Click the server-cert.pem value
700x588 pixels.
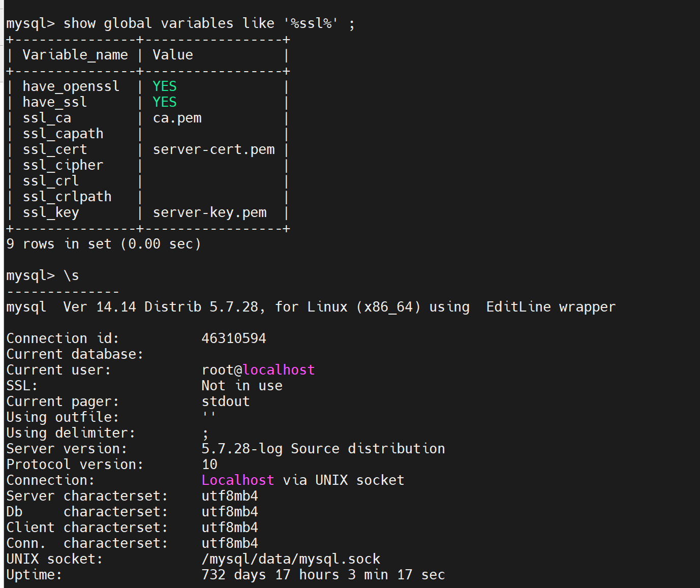point(214,149)
